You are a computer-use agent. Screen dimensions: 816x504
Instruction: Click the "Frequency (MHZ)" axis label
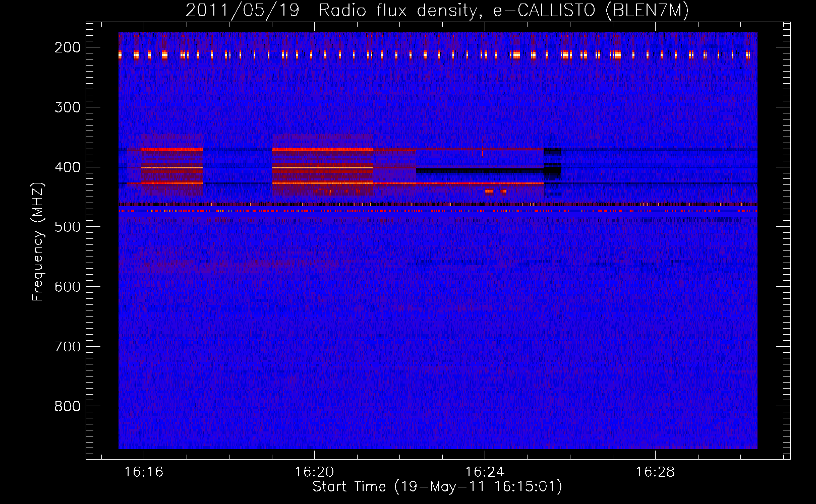pos(38,242)
